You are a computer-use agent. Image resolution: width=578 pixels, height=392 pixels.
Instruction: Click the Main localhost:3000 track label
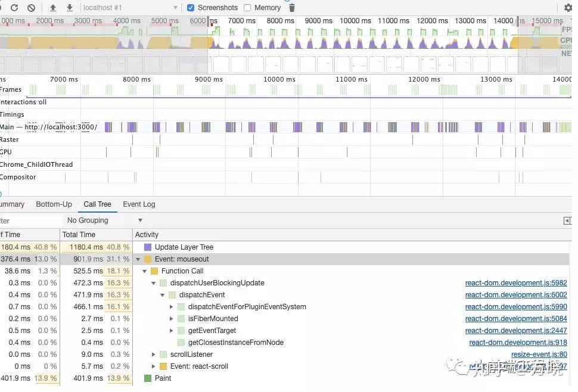[49, 127]
